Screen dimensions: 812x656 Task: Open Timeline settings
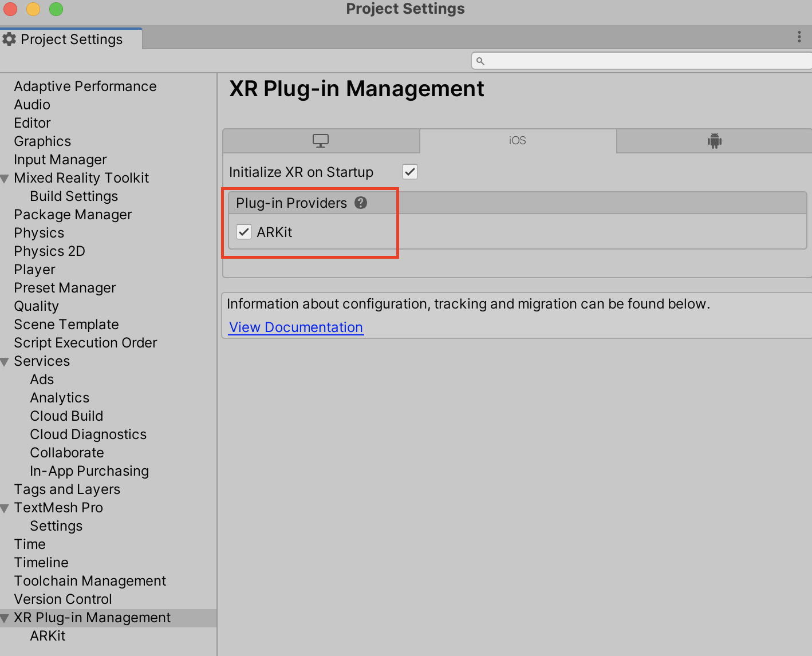(41, 563)
